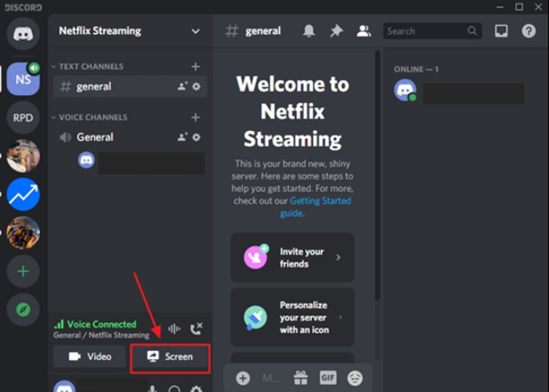This screenshot has width=549, height=392.
Task: Click the user avatar in bottom user panel
Action: click(x=64, y=387)
